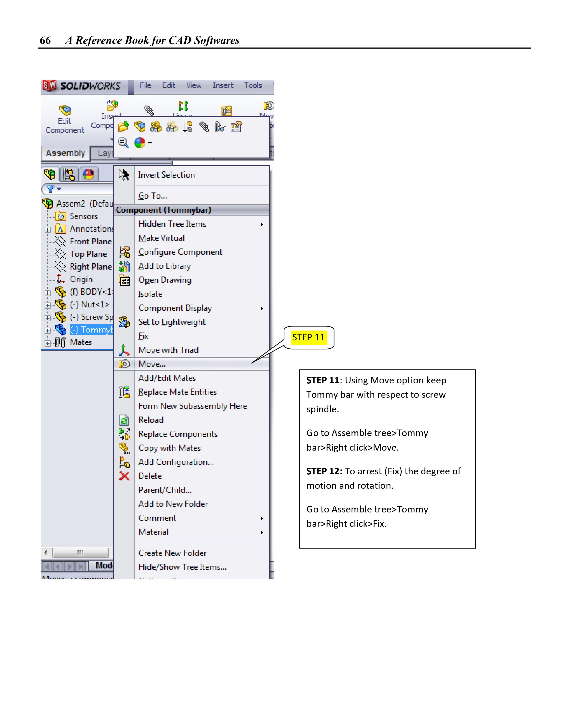The height and width of the screenshot is (728, 569).
Task: Click the Open Part folder icon in context toolbar
Action: [124, 127]
